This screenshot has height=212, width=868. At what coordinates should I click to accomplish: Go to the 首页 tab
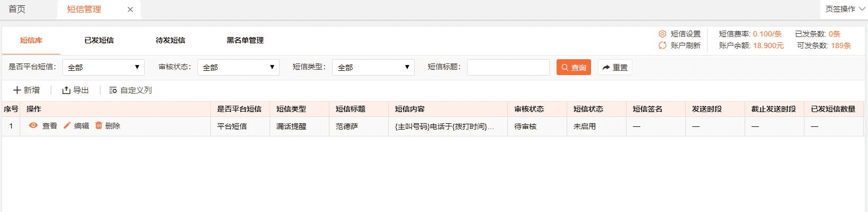(x=17, y=10)
